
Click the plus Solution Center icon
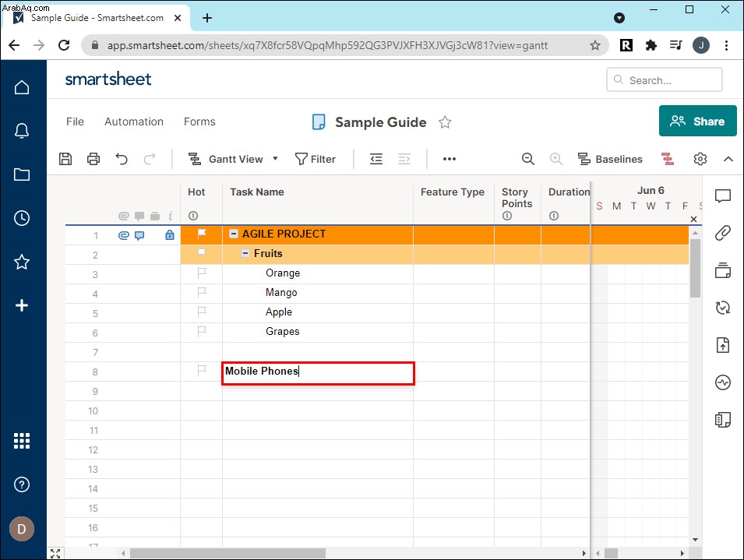coord(22,305)
